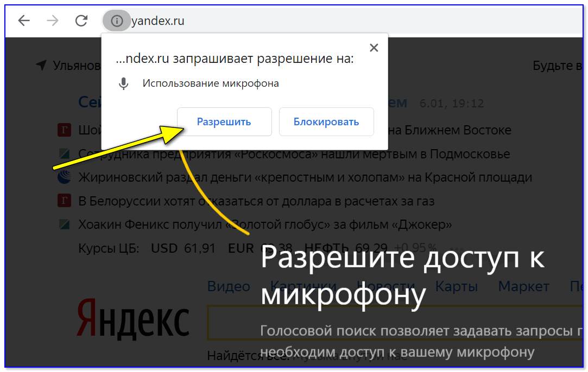Close the microphone permission popup
Viewport: 588px width, 372px height.
pyautogui.click(x=374, y=48)
